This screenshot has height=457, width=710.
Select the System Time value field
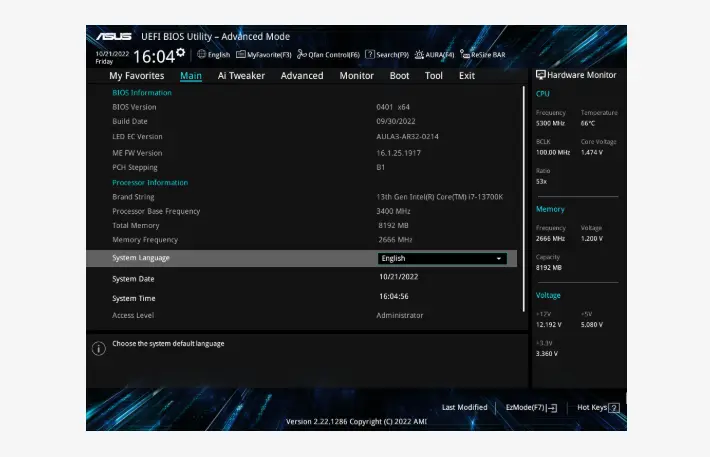click(x=393, y=296)
